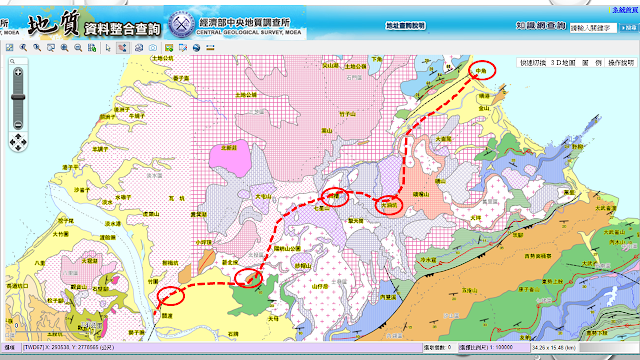Click the 冷水窟 label on the map
The image size is (640, 360).
click(428, 260)
